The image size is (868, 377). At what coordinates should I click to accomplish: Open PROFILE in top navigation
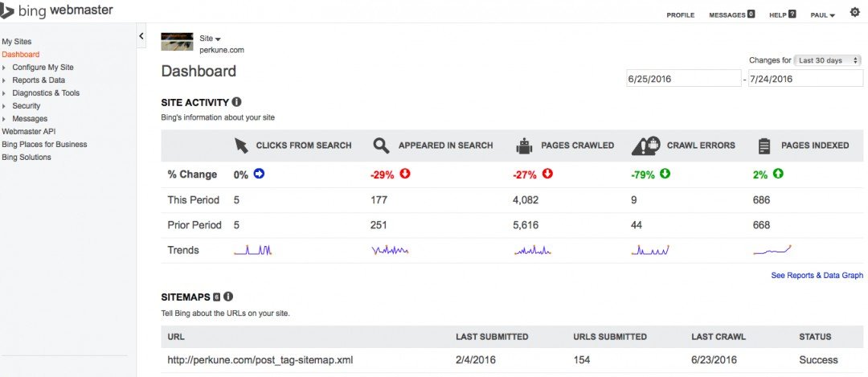pyautogui.click(x=681, y=15)
